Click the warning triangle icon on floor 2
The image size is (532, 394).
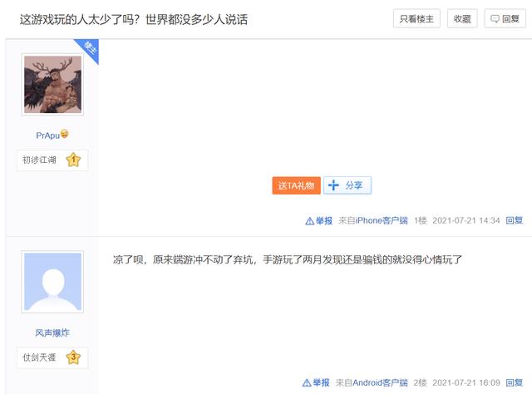click(307, 383)
